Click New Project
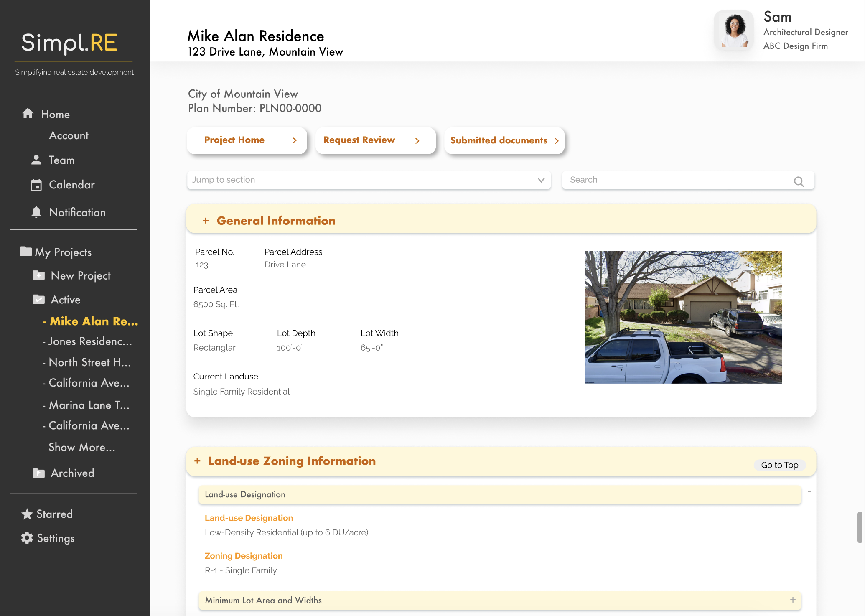 click(x=81, y=276)
